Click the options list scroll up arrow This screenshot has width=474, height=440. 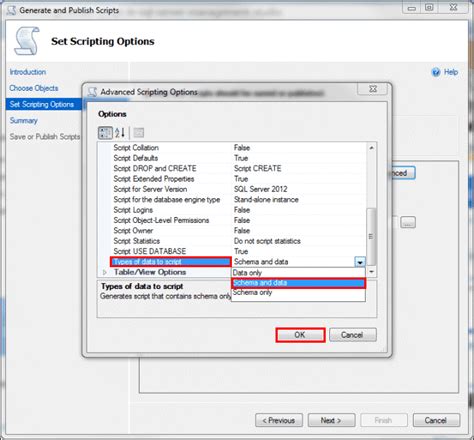pyautogui.click(x=371, y=148)
